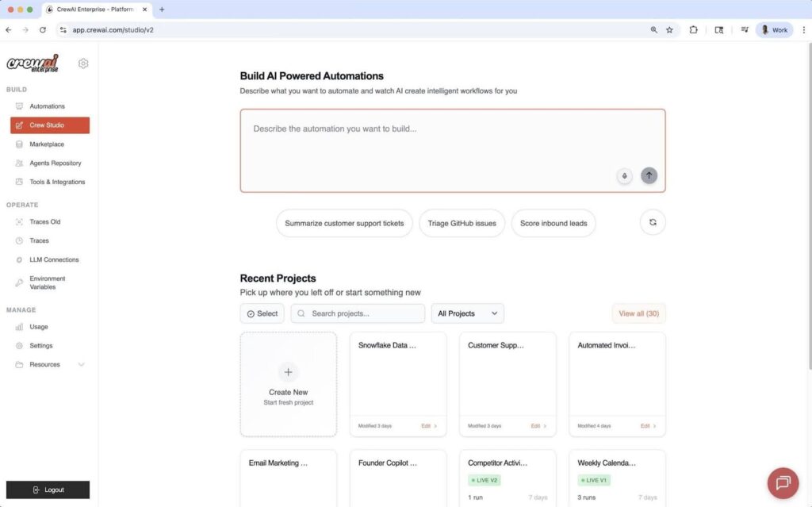Open the Competitor Activi... project card
This screenshot has height=507, width=812.
[x=507, y=478]
